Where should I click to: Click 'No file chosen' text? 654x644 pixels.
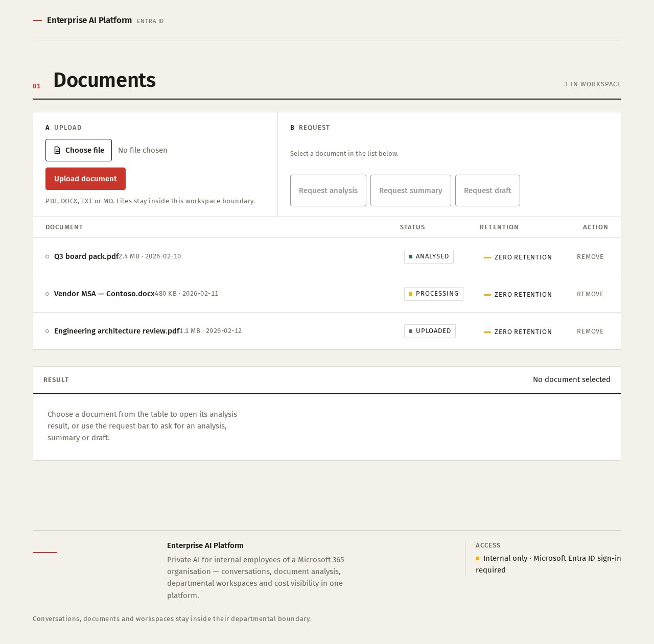tap(143, 150)
